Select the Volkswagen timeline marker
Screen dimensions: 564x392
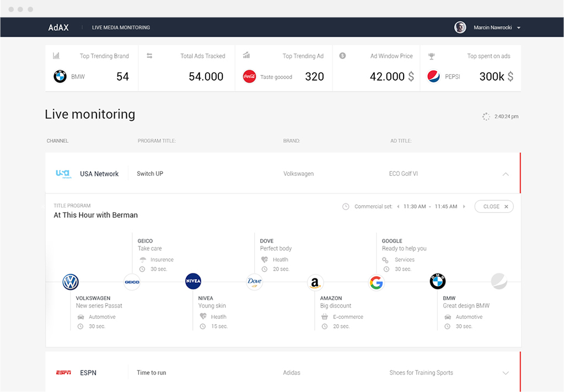click(x=71, y=282)
